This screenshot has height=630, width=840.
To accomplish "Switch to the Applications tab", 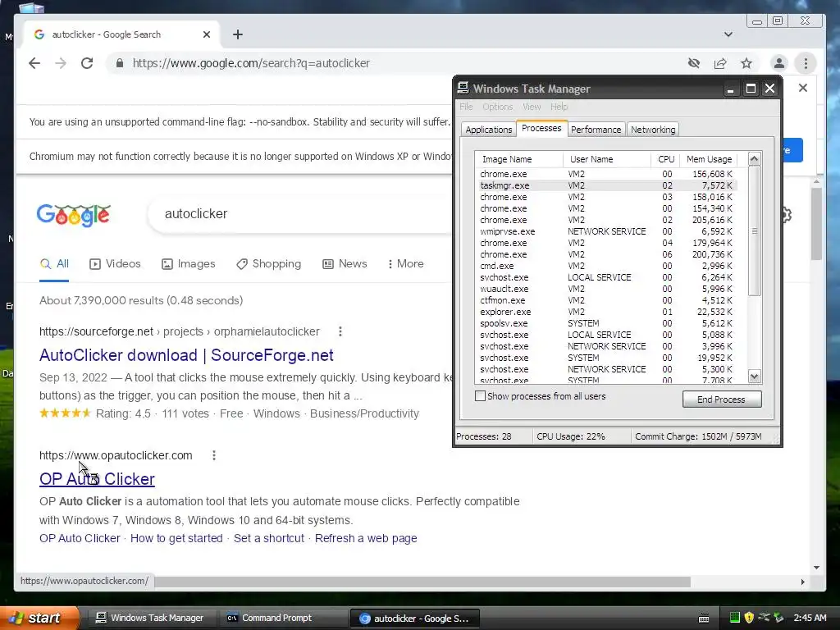I will (489, 130).
